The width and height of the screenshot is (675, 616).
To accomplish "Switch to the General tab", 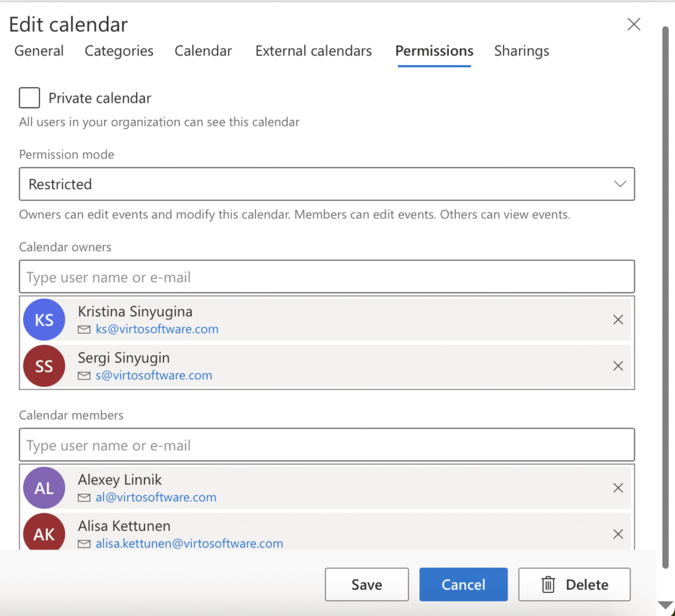I will pos(39,51).
